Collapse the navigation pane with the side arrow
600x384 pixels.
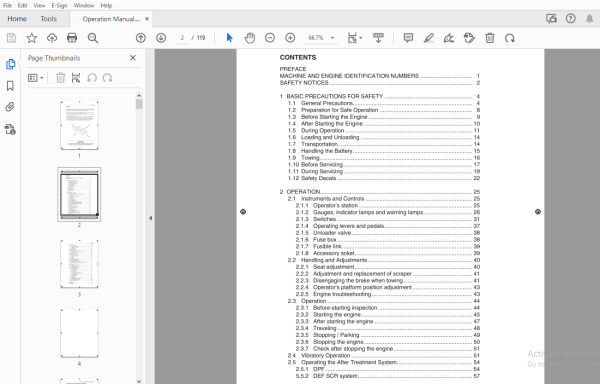coord(150,218)
